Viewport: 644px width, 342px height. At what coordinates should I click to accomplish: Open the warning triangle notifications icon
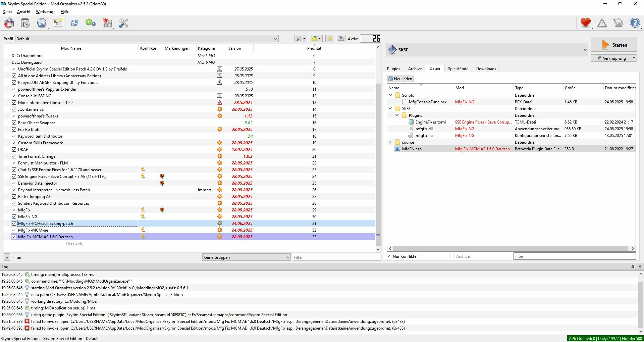tap(602, 23)
